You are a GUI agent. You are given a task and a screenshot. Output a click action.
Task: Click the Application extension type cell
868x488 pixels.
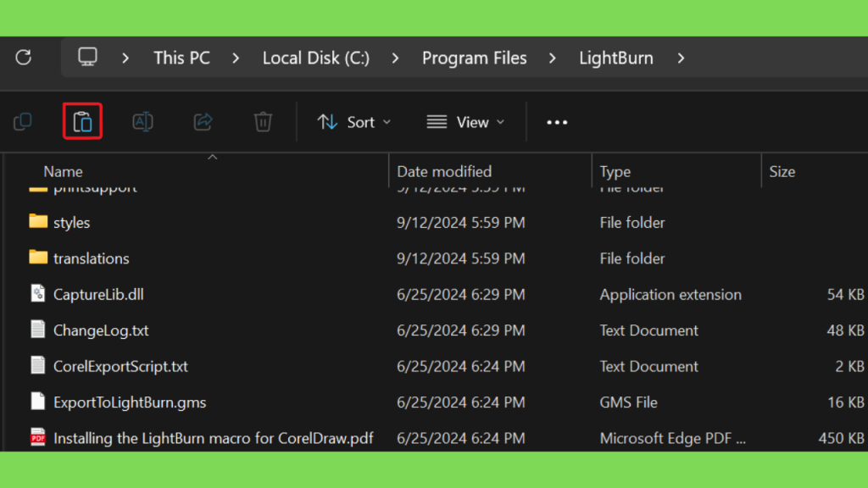point(670,294)
